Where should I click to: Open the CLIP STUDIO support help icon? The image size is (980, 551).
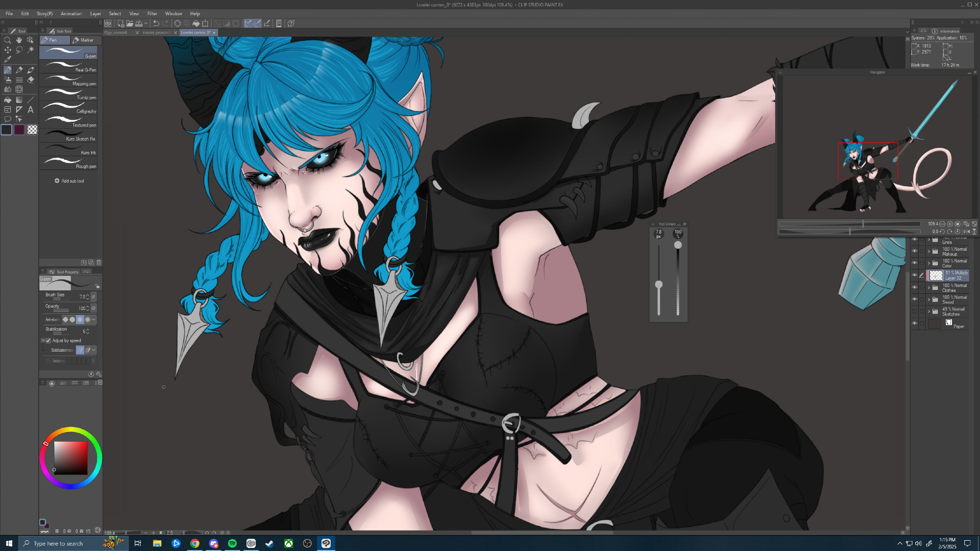click(x=291, y=23)
